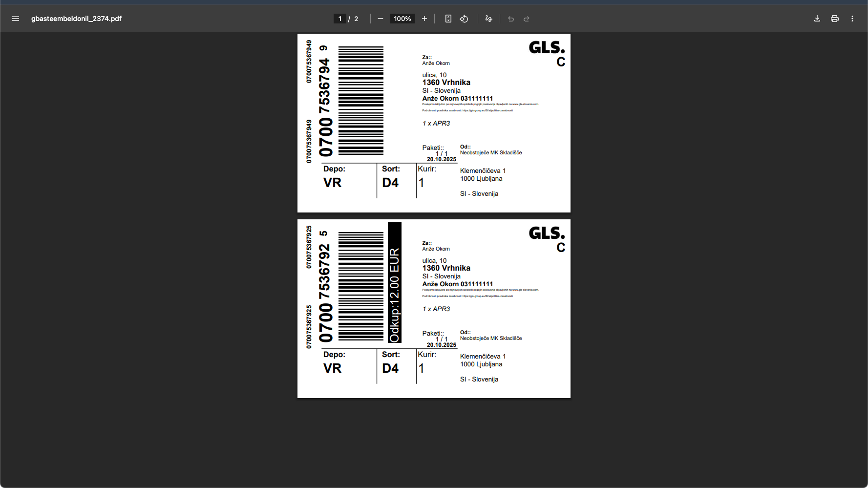Click the undo arrow in the toolbar
Screen dimensions: 868x488
[x=511, y=19]
